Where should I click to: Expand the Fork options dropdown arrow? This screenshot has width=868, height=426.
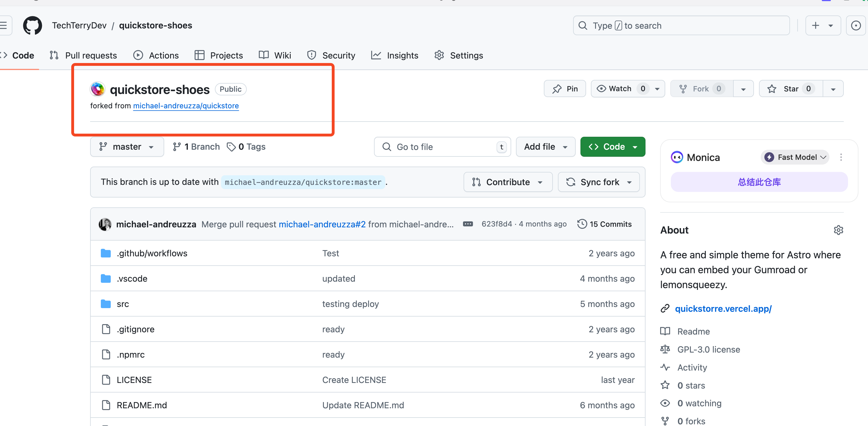pyautogui.click(x=743, y=89)
